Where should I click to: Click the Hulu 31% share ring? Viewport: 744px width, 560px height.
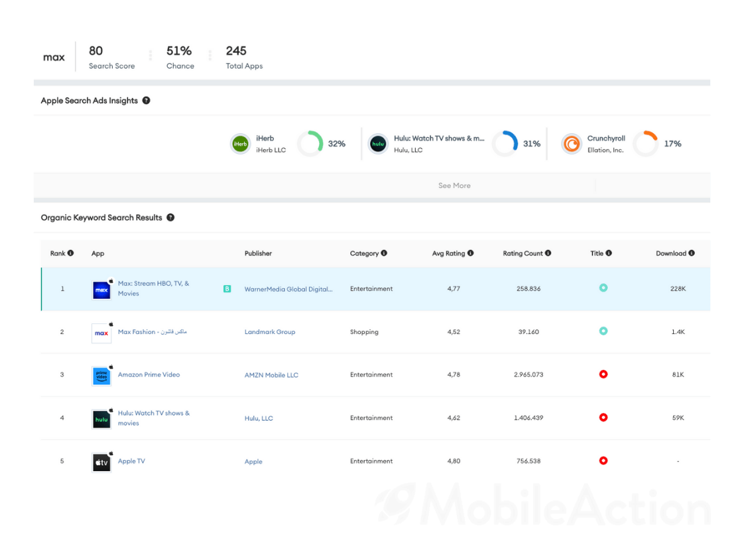[505, 143]
